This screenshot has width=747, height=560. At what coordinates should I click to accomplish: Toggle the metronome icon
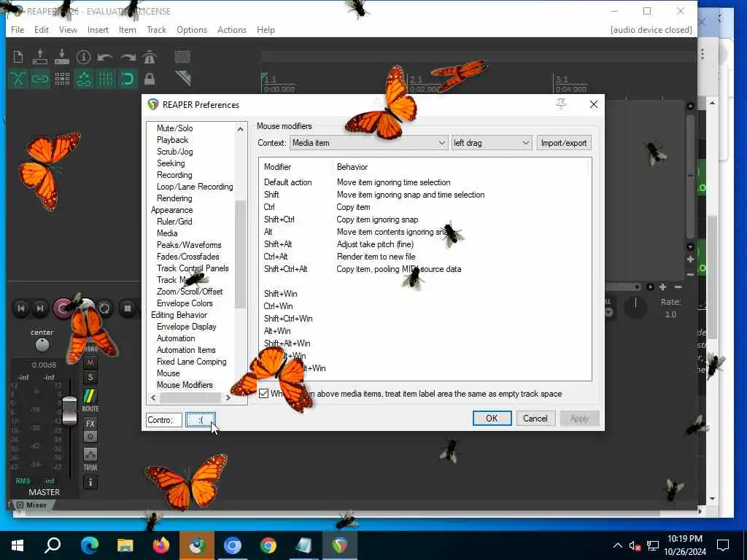coord(149,57)
